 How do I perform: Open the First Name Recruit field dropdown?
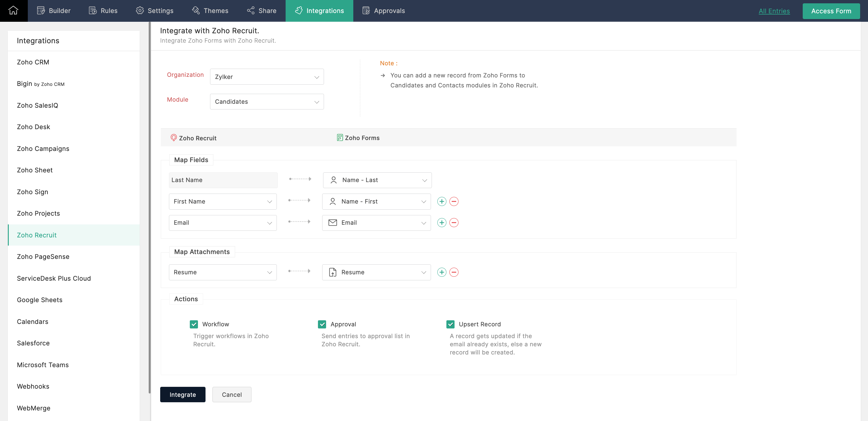point(222,201)
